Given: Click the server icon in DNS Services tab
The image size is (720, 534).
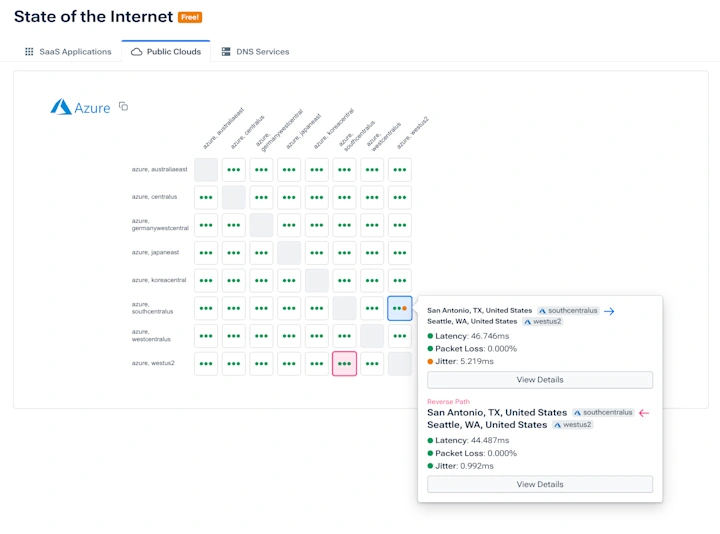Looking at the screenshot, I should point(226,51).
